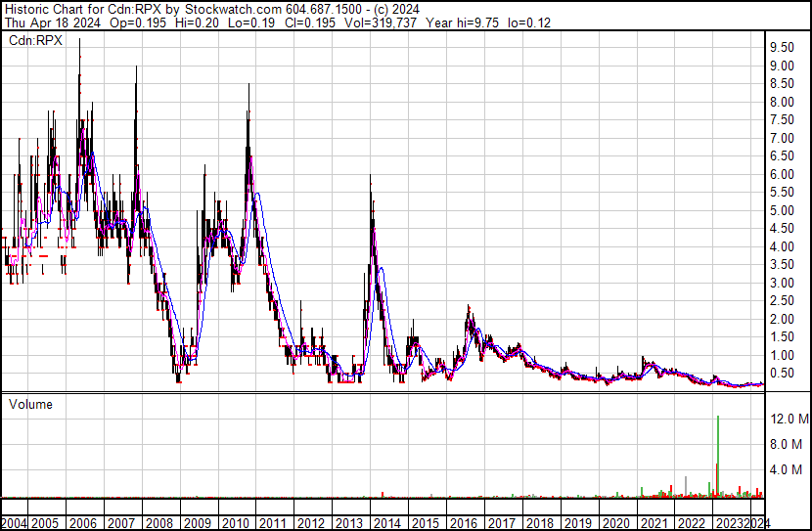Select the 2004 year label on the time axis
This screenshot has height=531, width=812.
point(16,523)
